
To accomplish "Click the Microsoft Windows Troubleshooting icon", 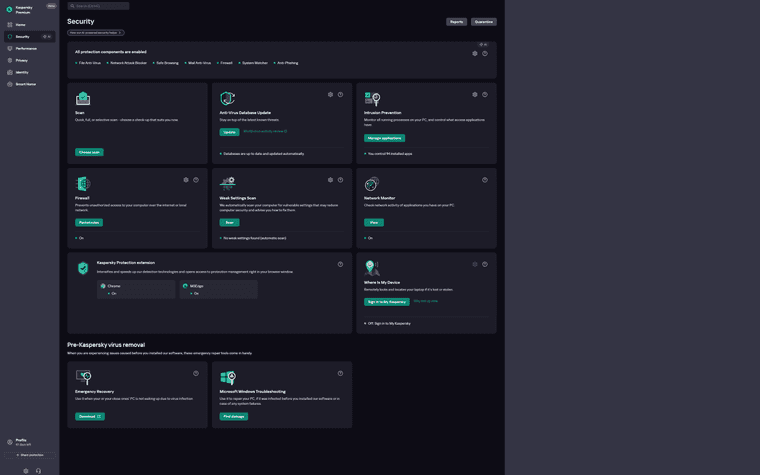I will pyautogui.click(x=228, y=377).
